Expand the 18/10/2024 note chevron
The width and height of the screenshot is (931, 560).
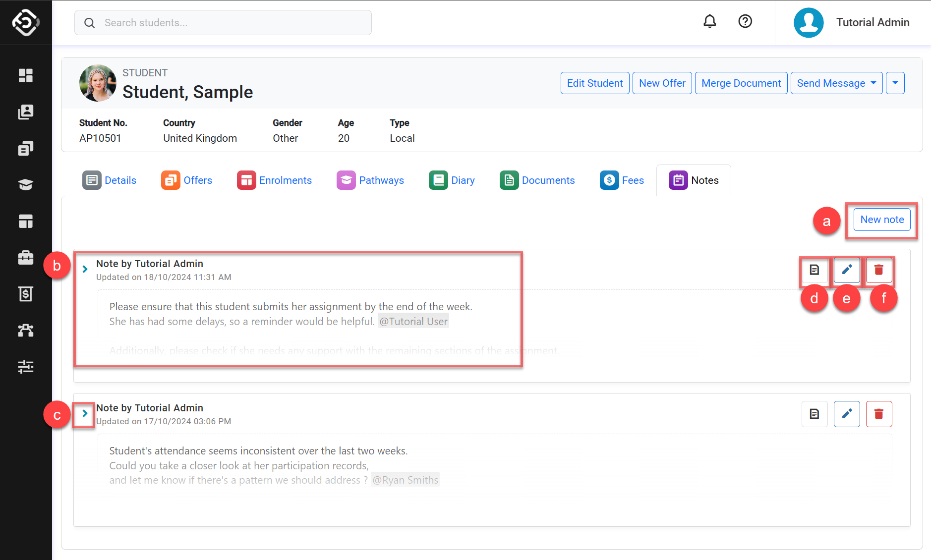(x=85, y=269)
